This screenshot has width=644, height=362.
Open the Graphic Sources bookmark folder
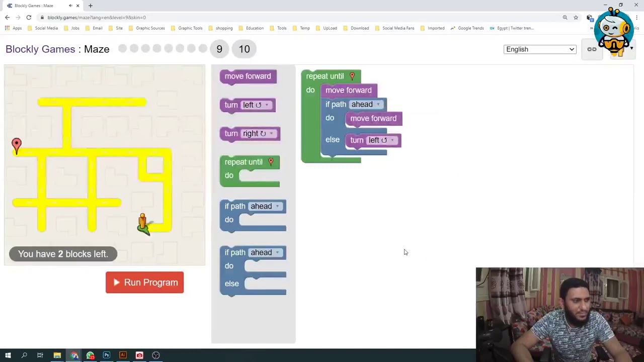coord(147,28)
